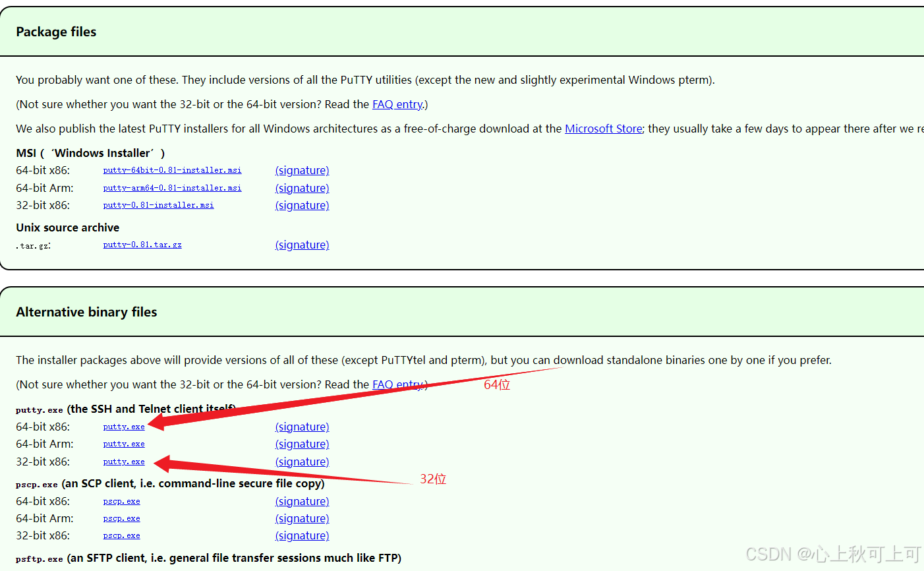Open signature for 64-bit x86 MSI installer

pos(302,170)
